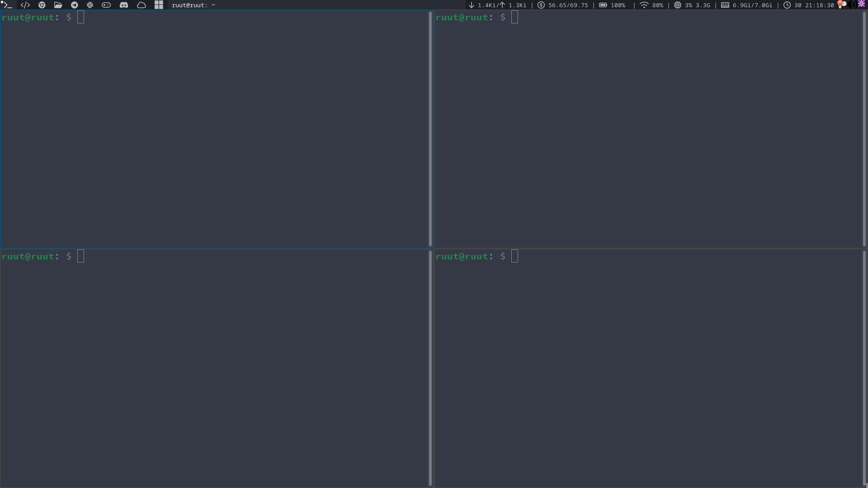Click the volume speaker tray icon

click(x=852, y=5)
